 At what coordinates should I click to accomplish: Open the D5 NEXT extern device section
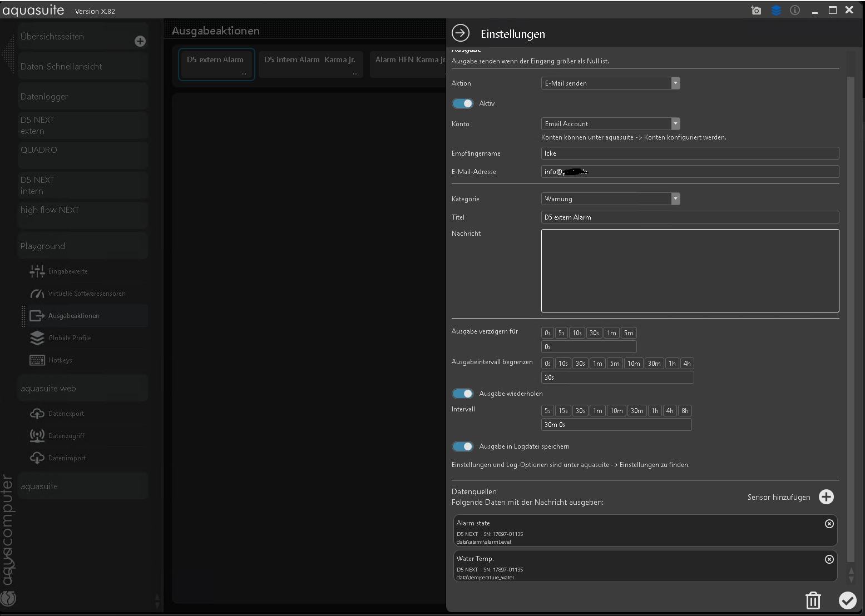[x=83, y=126]
